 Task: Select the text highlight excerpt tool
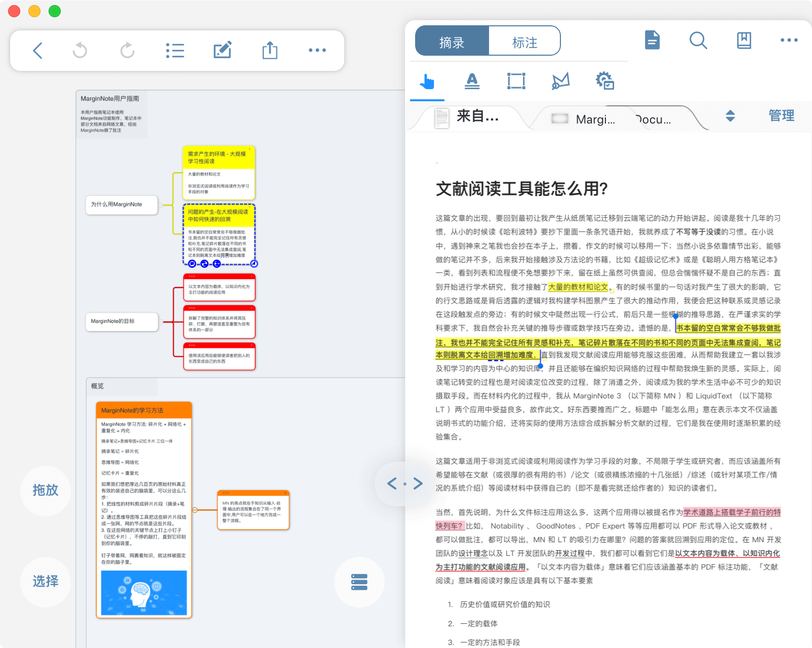(x=471, y=81)
